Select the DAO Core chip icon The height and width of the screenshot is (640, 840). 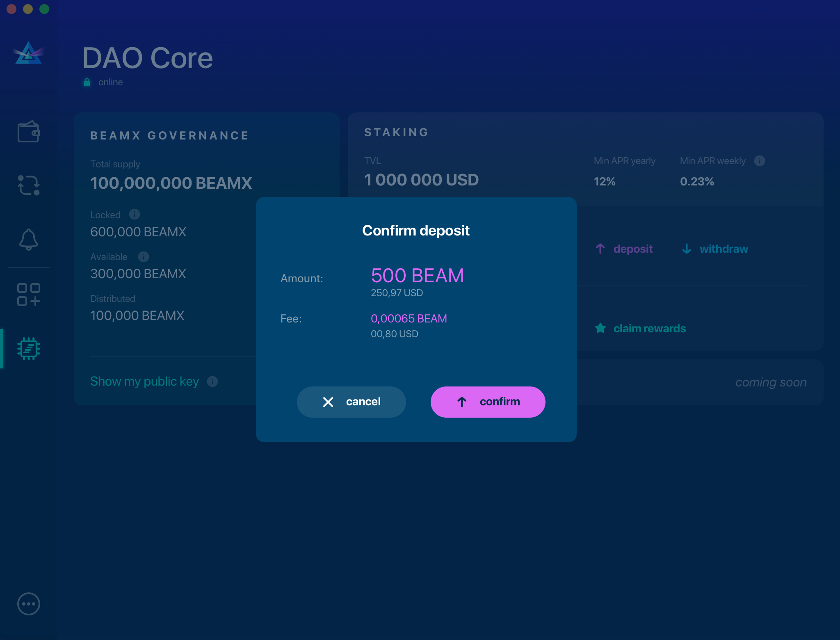[29, 349]
